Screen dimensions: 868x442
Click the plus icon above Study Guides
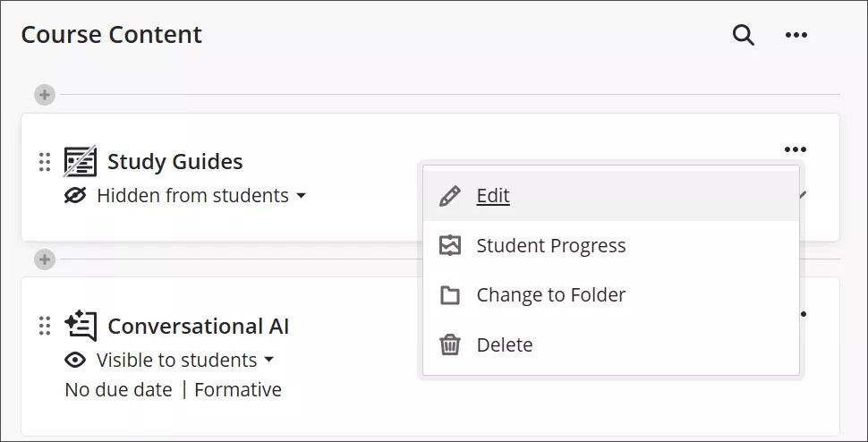(45, 95)
